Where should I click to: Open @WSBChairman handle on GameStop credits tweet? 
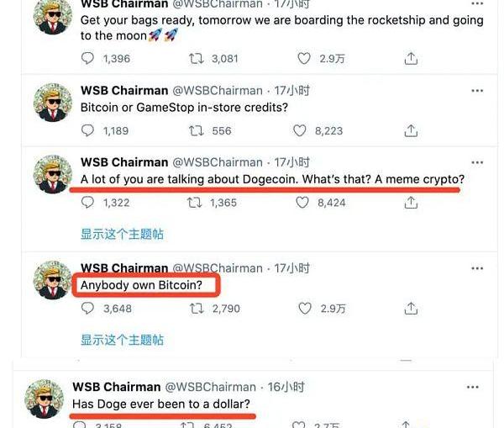218,91
